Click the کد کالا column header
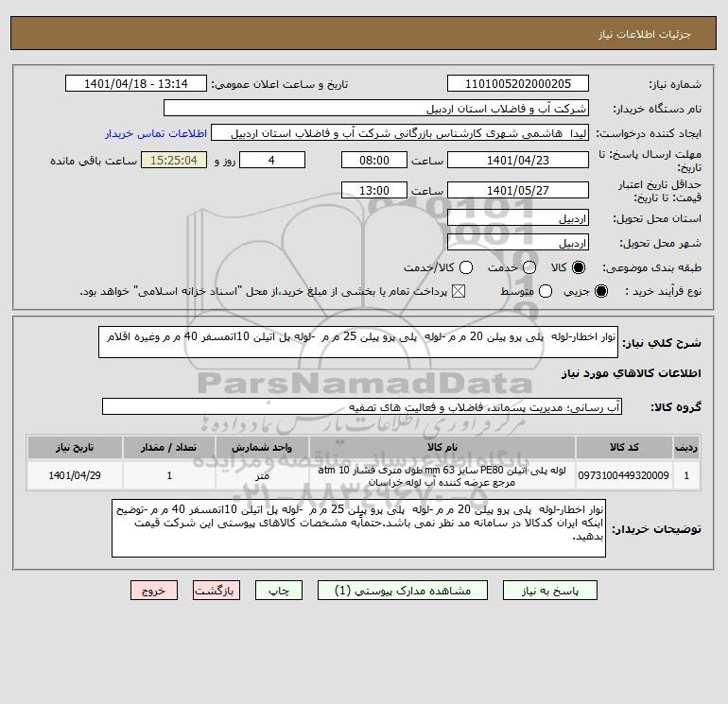The height and width of the screenshot is (704, 728). (x=624, y=447)
